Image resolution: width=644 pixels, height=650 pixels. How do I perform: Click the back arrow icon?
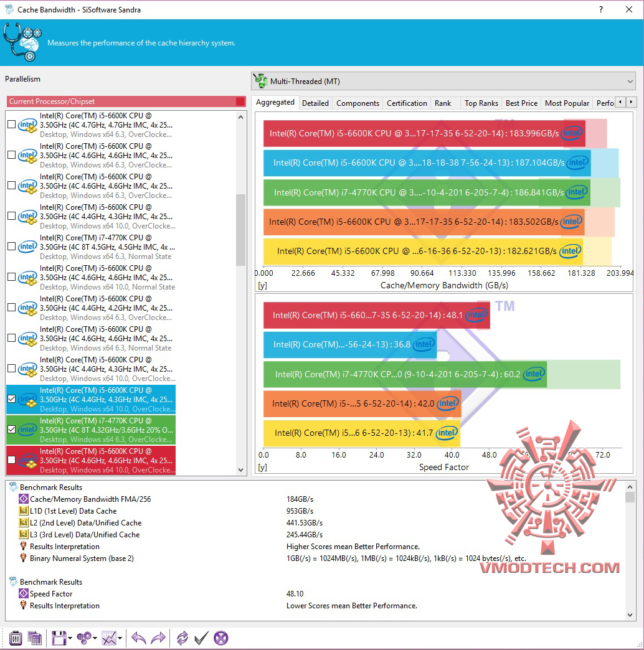[138, 638]
